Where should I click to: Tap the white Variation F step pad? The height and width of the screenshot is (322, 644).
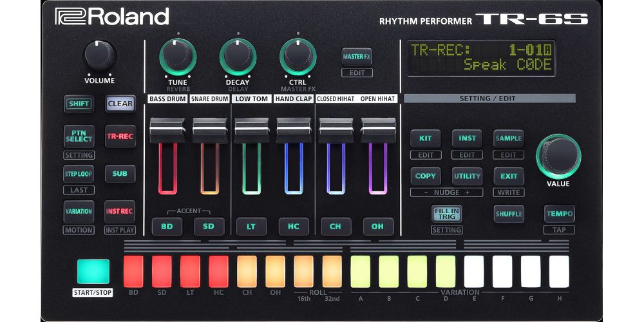pos(502,272)
